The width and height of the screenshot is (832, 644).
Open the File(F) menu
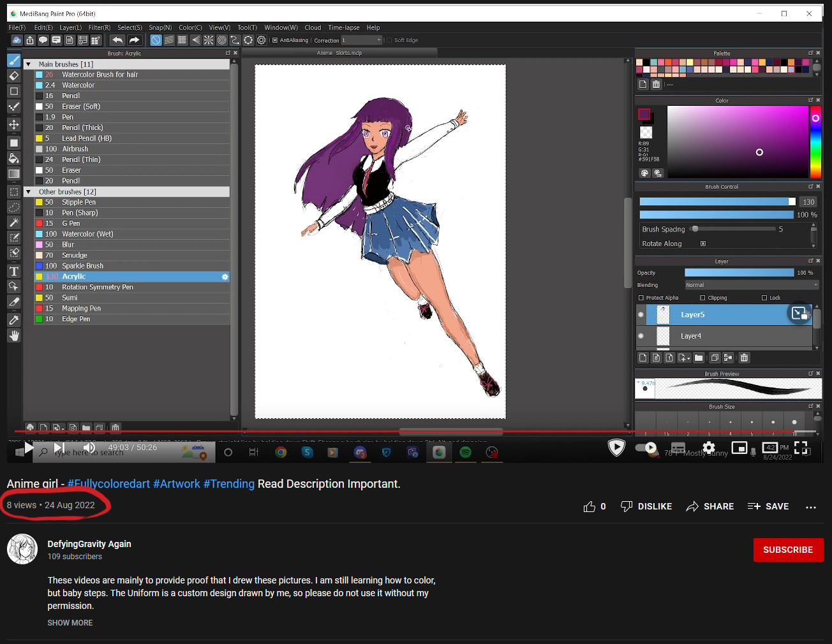tap(17, 27)
